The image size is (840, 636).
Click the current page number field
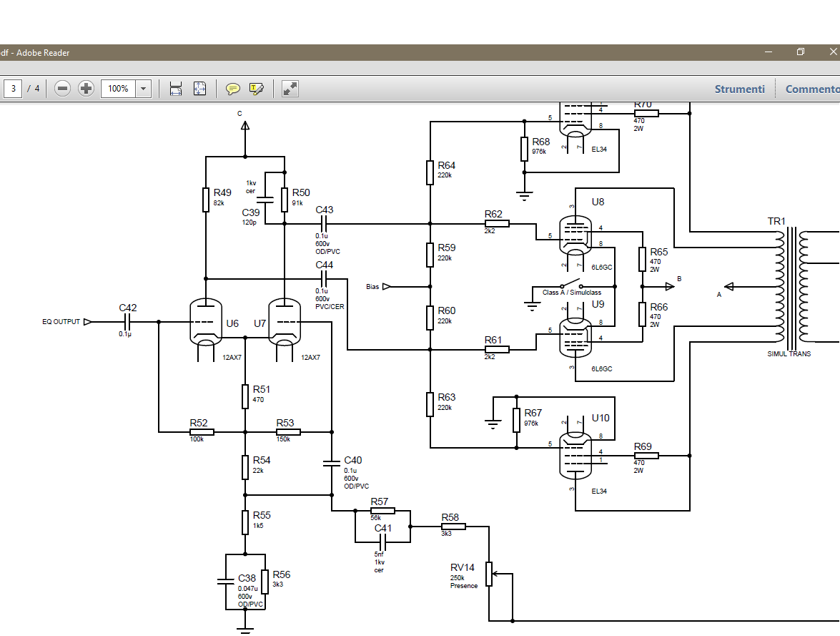pos(13,89)
